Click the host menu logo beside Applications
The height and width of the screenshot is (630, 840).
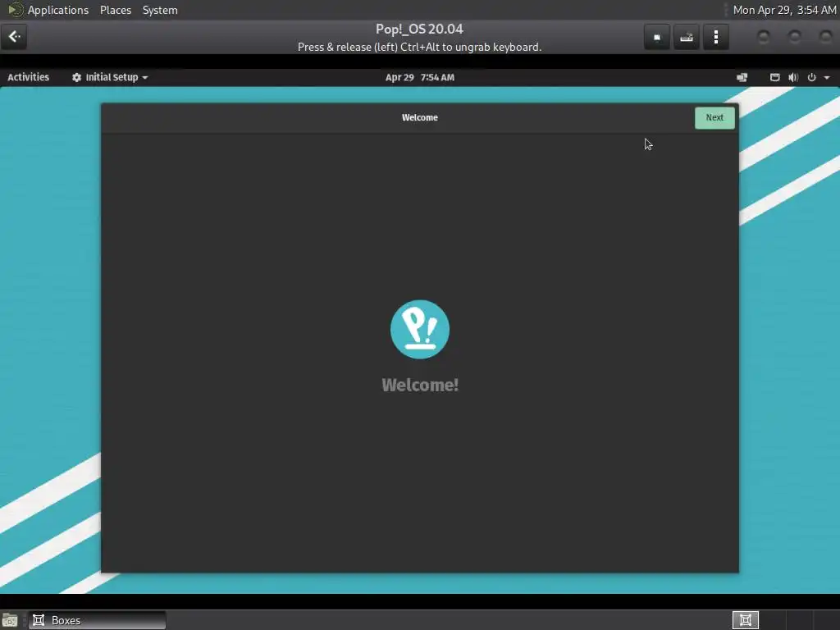pyautogui.click(x=15, y=10)
